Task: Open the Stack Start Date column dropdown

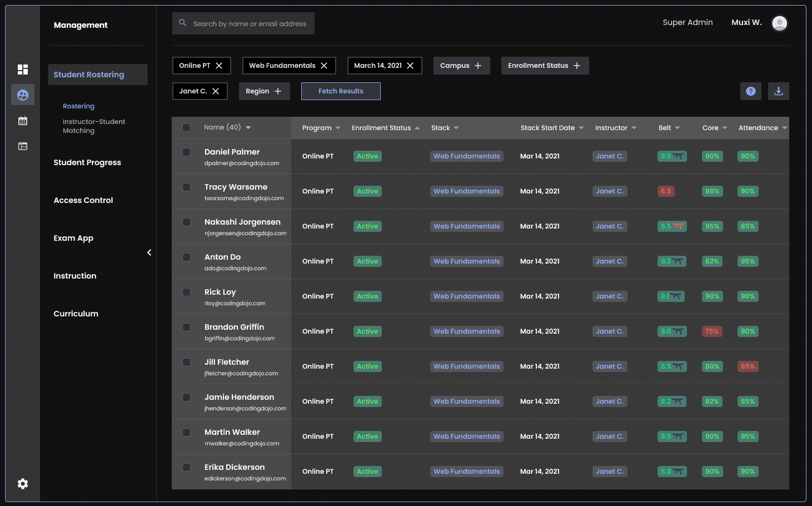Action: (581, 128)
